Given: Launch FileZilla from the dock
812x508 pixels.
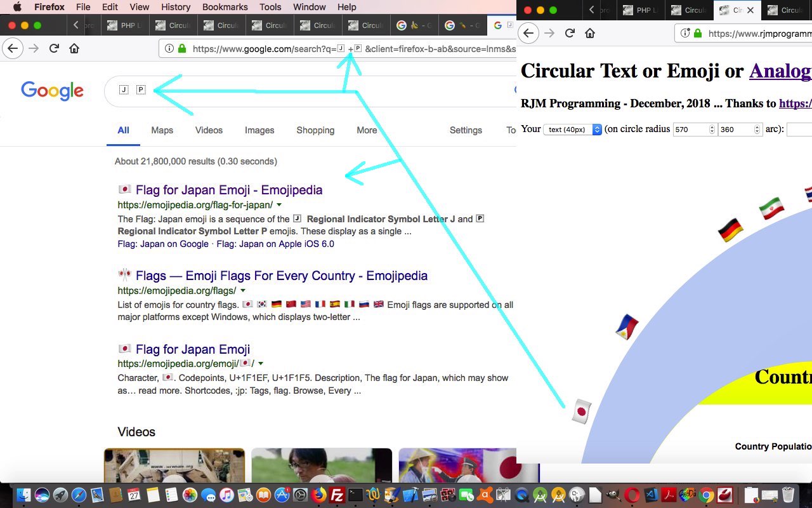Looking at the screenshot, I should [337, 495].
